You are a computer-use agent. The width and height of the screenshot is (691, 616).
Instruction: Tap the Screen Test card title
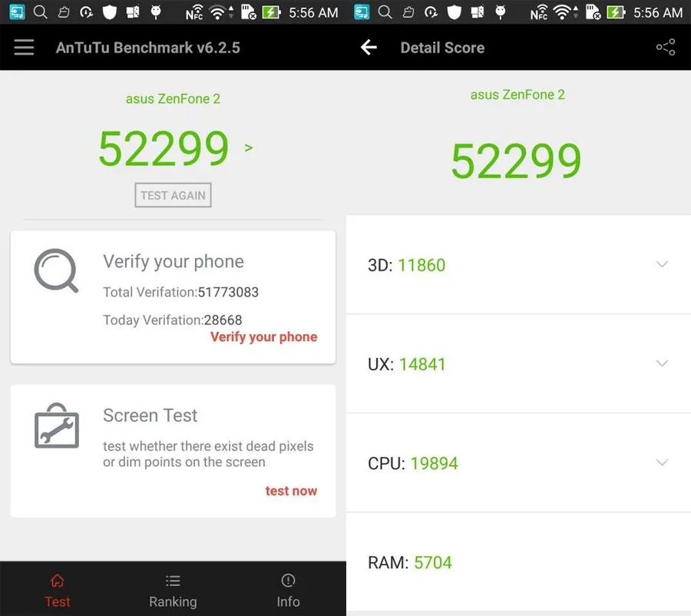coord(150,416)
